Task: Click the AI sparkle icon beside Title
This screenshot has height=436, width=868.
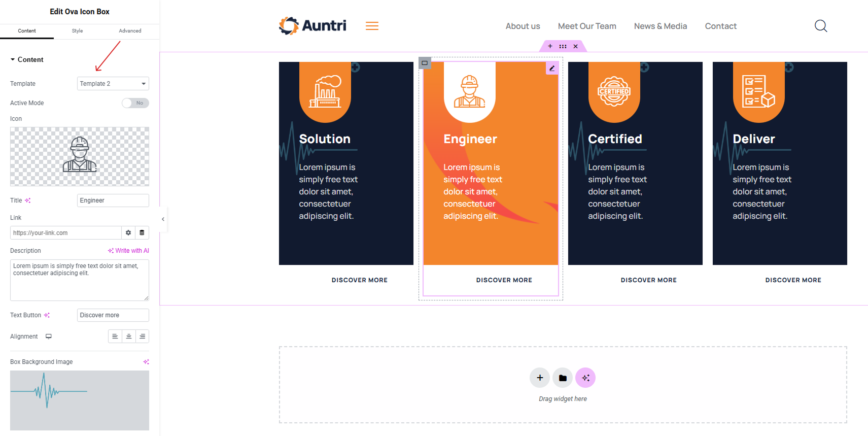Action: pos(28,200)
